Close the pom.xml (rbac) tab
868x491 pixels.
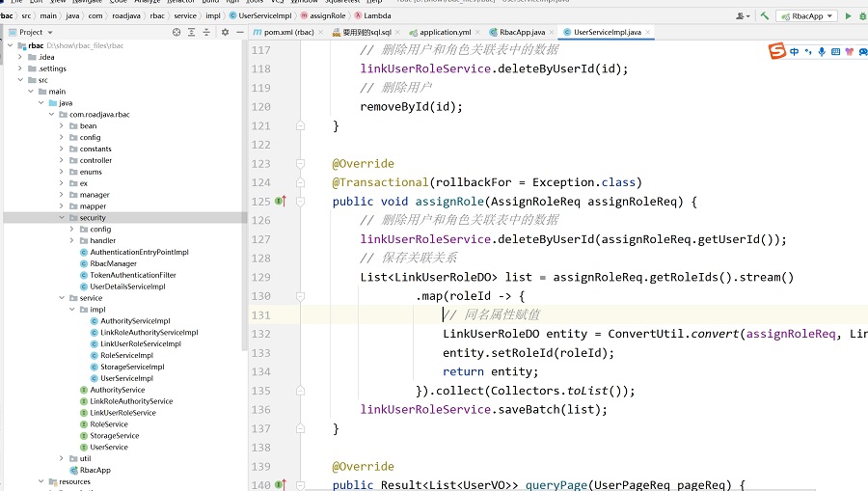(320, 32)
